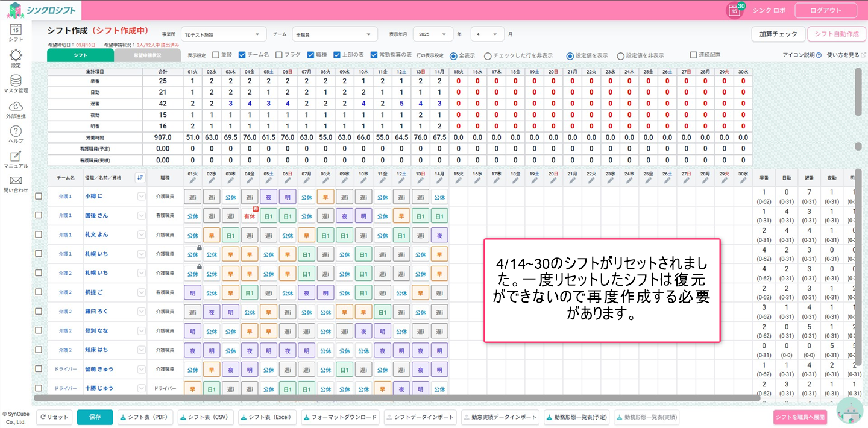
Task: Click the pencil edit icon under 20日
Action: click(x=553, y=180)
